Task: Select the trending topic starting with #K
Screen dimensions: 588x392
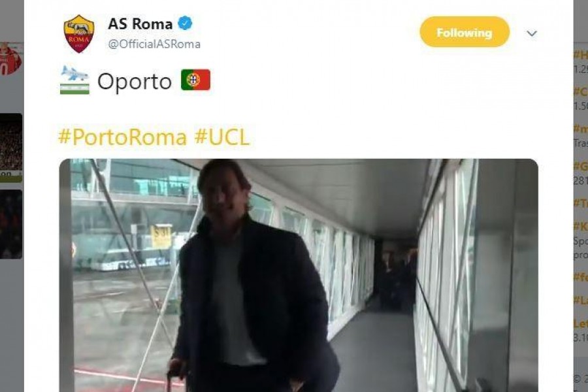Action: click(581, 227)
